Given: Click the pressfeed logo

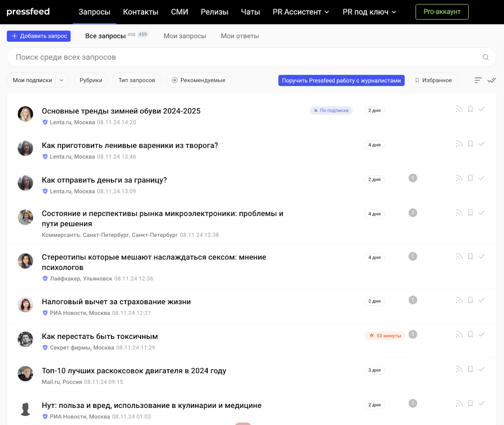Looking at the screenshot, I should [x=28, y=12].
